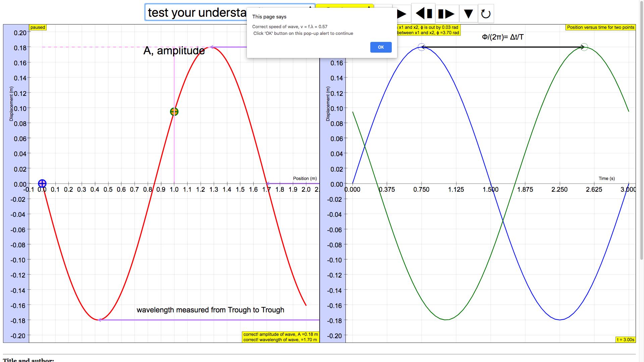Click the 1.500 tick on time axis

point(490,190)
